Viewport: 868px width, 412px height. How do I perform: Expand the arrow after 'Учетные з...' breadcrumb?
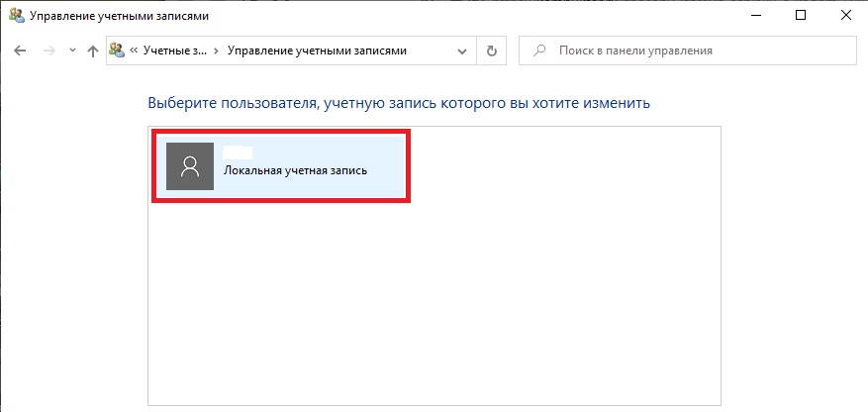[217, 51]
